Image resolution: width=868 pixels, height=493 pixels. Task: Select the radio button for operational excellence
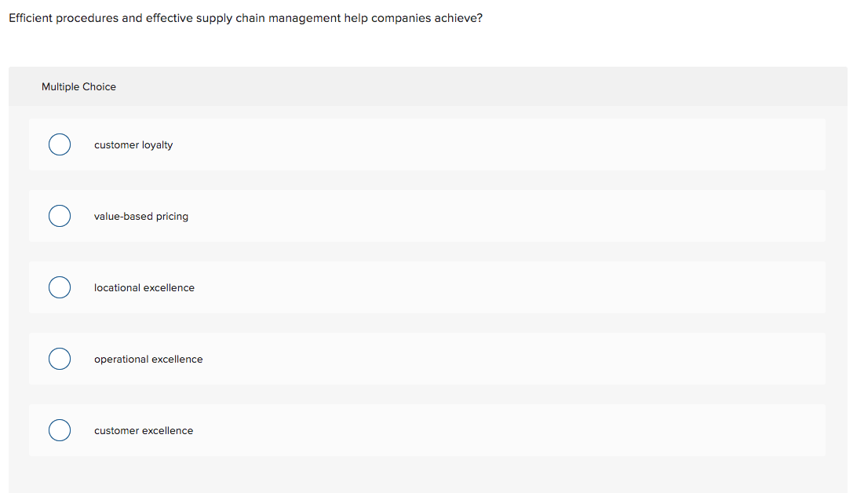click(x=60, y=359)
